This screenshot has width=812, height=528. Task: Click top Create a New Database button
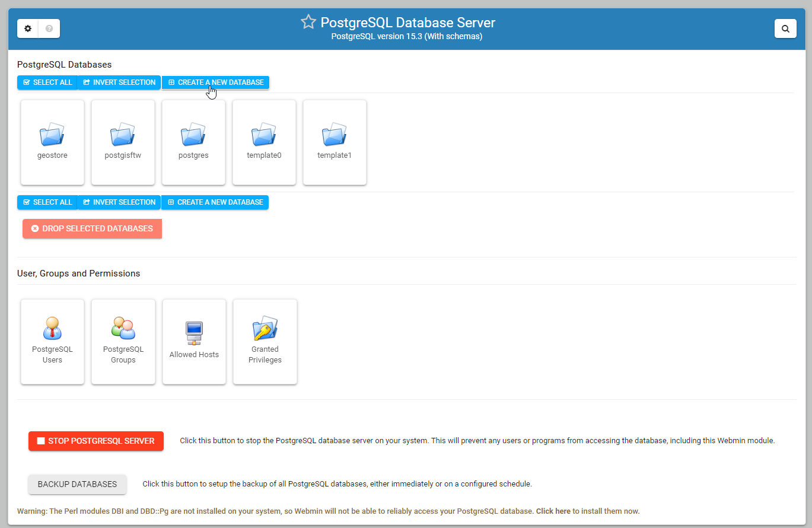click(x=215, y=82)
